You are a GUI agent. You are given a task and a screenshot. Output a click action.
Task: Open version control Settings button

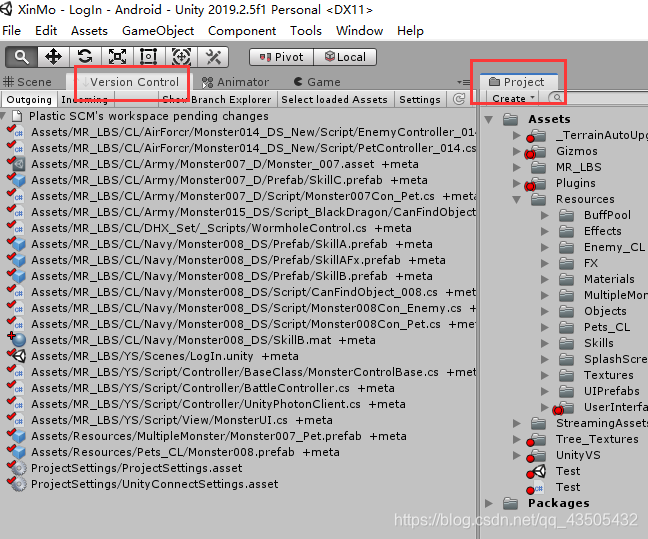click(420, 100)
